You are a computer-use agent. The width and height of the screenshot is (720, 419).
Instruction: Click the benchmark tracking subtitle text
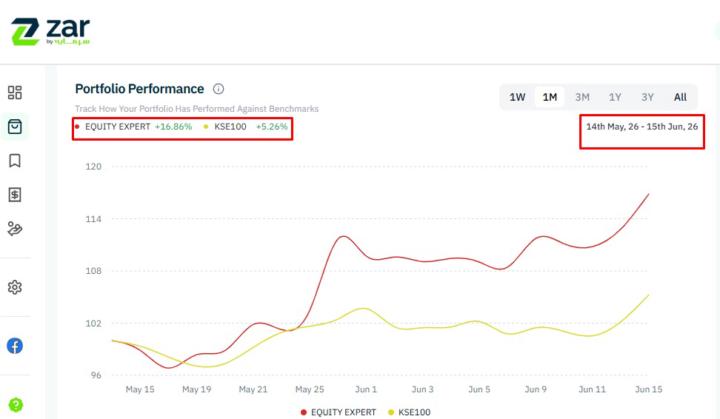197,109
